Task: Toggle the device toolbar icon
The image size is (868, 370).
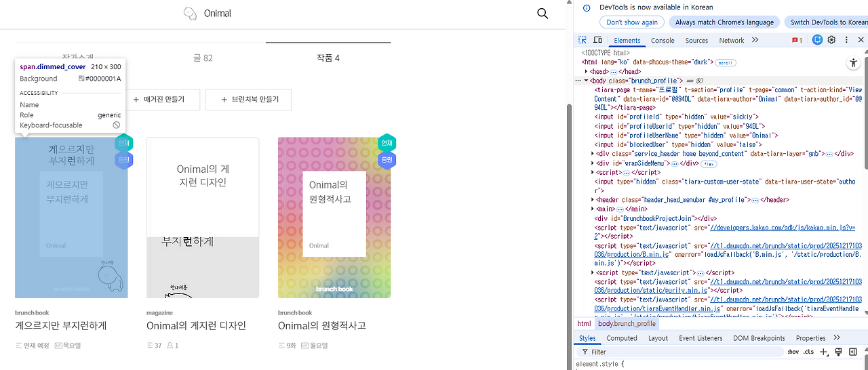Action: [597, 41]
